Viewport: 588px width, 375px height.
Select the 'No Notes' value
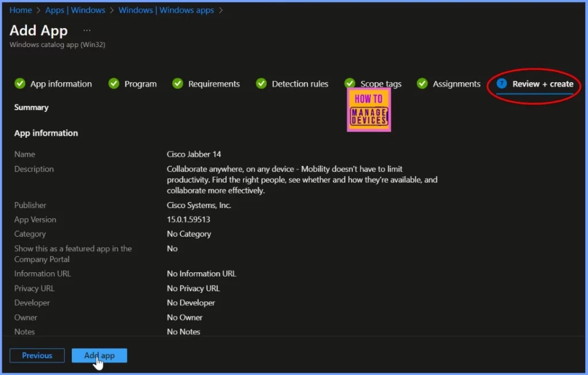[183, 331]
